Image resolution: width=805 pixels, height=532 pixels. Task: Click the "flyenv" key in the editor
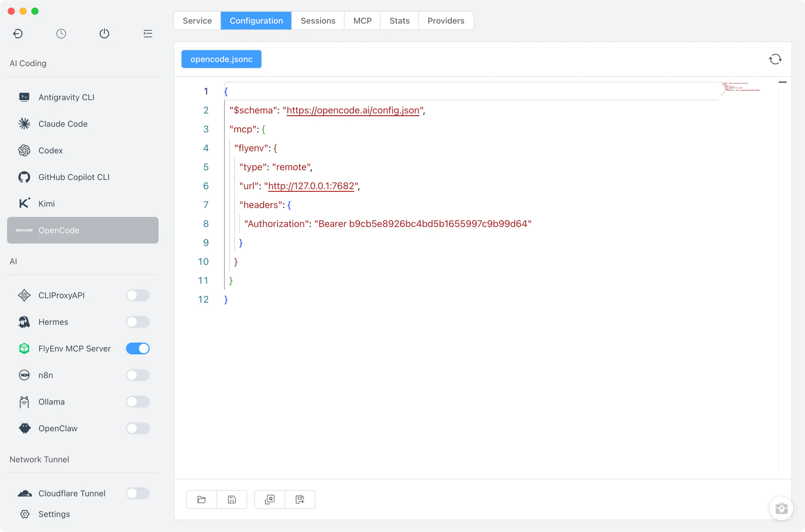pos(252,148)
